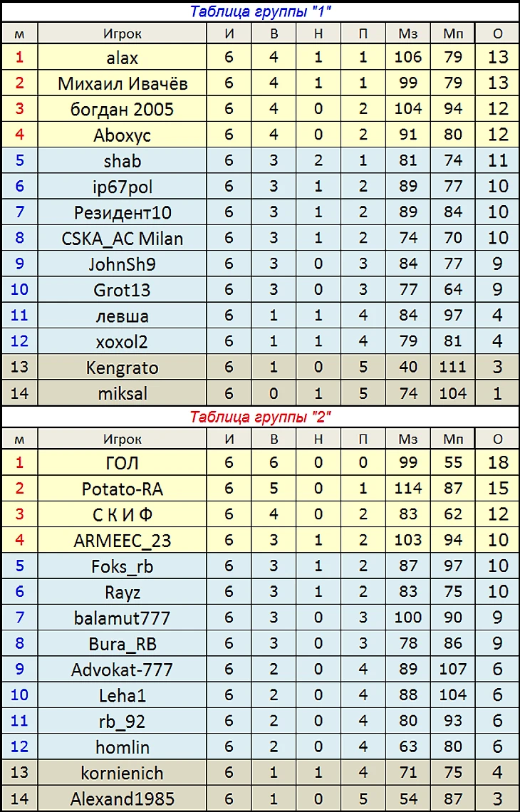The height and width of the screenshot is (812, 520).
Task: Select the CSKA_AC Milan player name
Action: pos(122,239)
